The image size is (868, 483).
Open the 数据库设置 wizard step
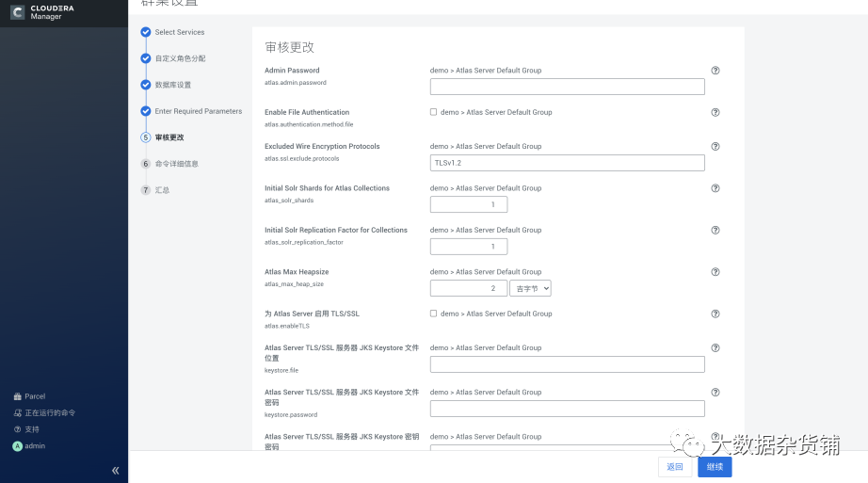pos(173,85)
